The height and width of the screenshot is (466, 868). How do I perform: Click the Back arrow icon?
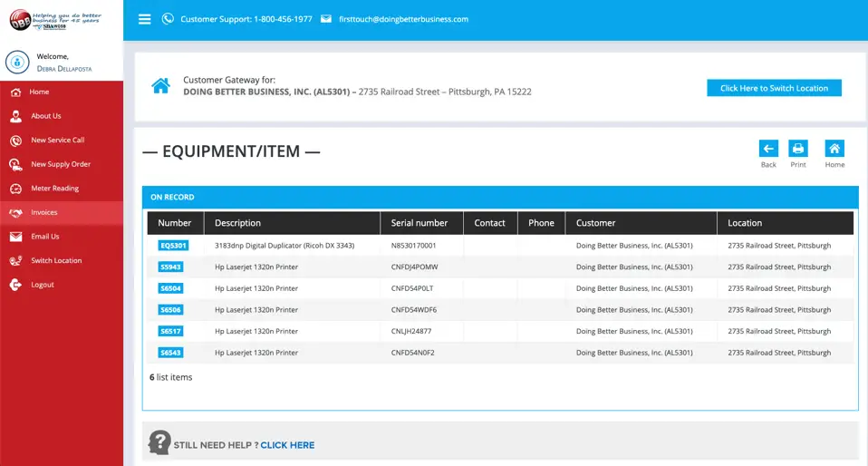(768, 149)
